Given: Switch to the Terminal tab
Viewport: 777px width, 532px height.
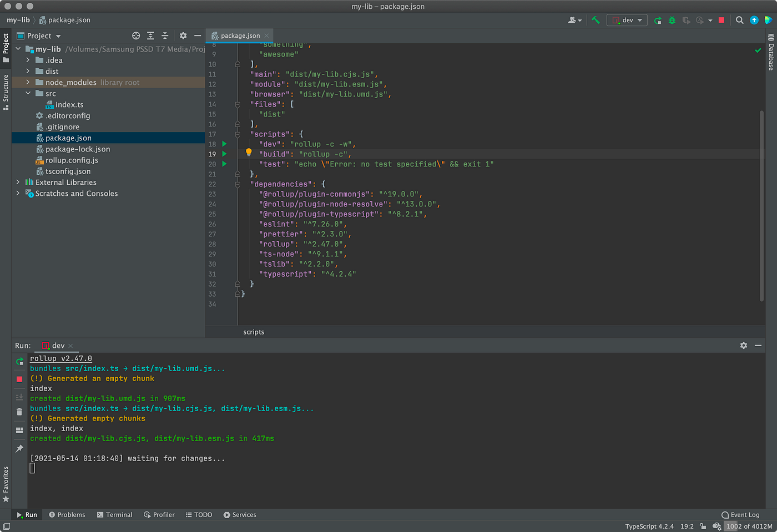Looking at the screenshot, I should [114, 515].
